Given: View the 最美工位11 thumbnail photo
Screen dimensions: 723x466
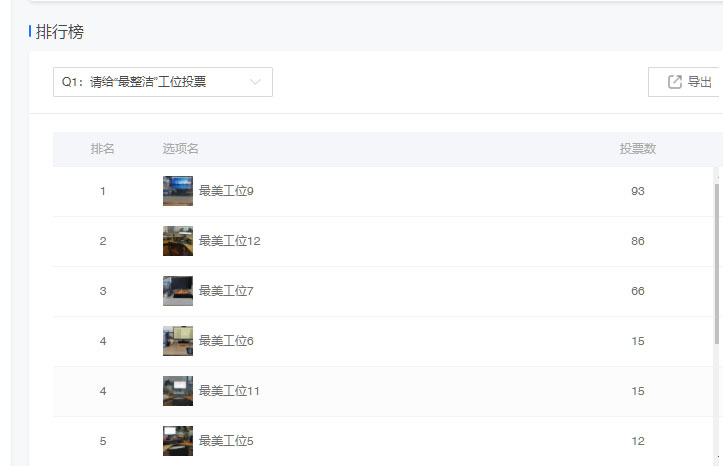Looking at the screenshot, I should coord(178,391).
